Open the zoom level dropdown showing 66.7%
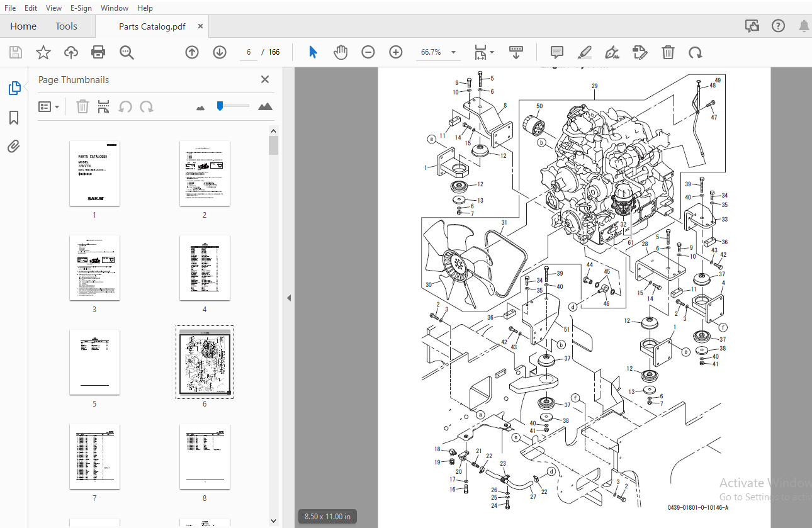This screenshot has width=812, height=528. 438,52
